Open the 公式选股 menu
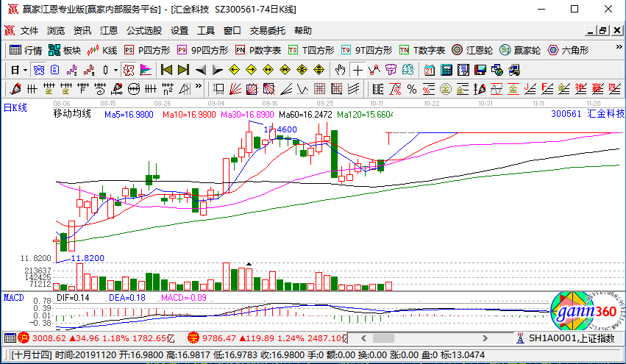626x364 pixels. [x=144, y=31]
